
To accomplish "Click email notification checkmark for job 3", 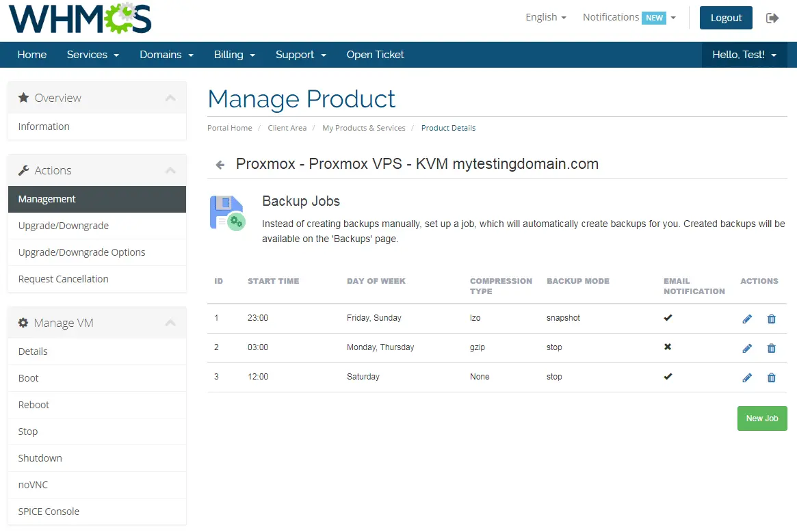I will tap(668, 377).
